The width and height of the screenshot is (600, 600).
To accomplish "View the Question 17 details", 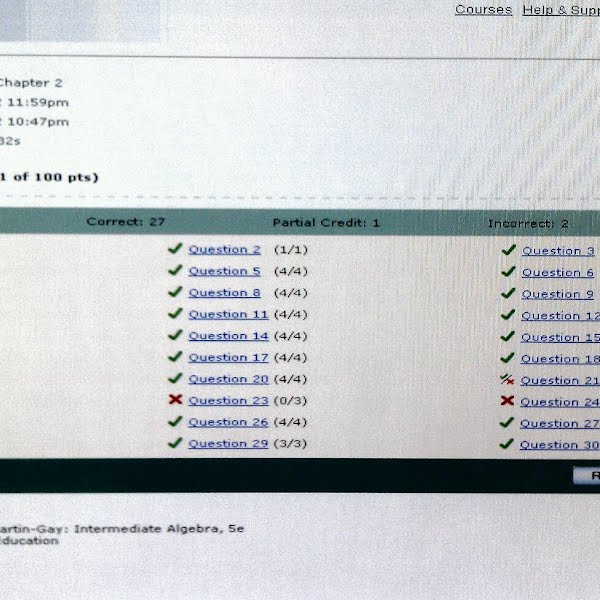I will [x=228, y=357].
